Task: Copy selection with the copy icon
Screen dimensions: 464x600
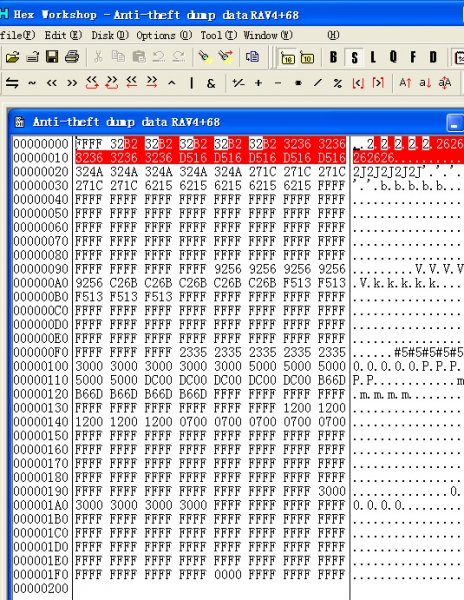Action: click(x=118, y=57)
